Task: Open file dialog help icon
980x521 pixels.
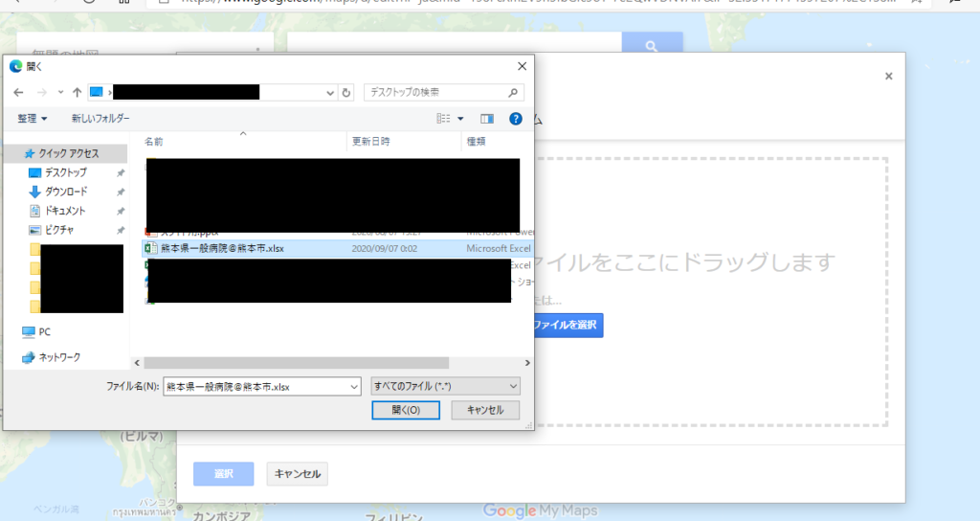Action: (516, 118)
